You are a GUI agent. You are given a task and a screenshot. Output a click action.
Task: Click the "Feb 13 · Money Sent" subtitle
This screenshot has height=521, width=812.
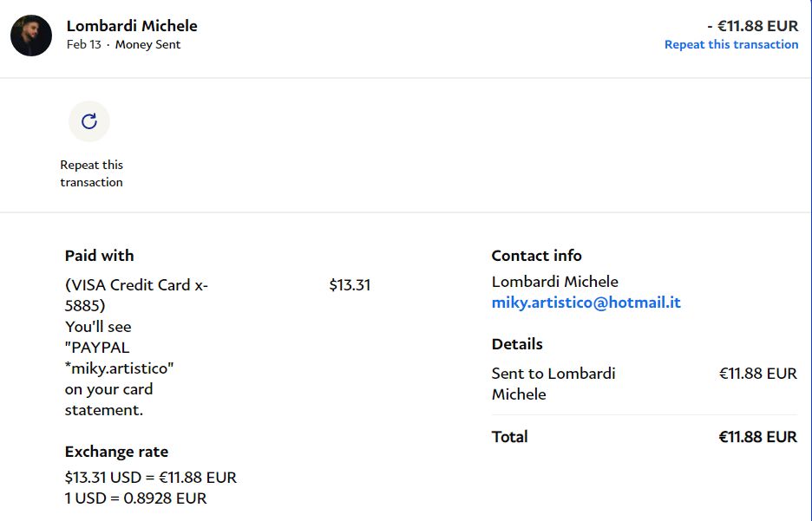123,45
